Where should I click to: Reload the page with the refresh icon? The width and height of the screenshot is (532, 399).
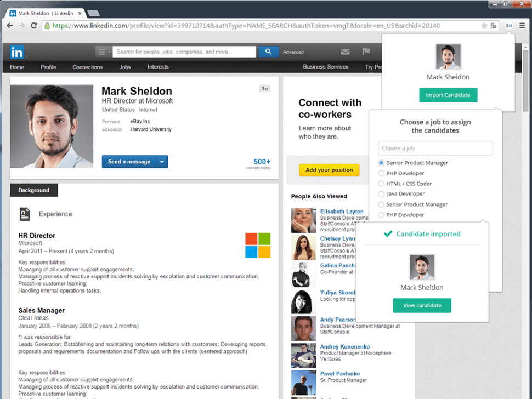(x=33, y=25)
